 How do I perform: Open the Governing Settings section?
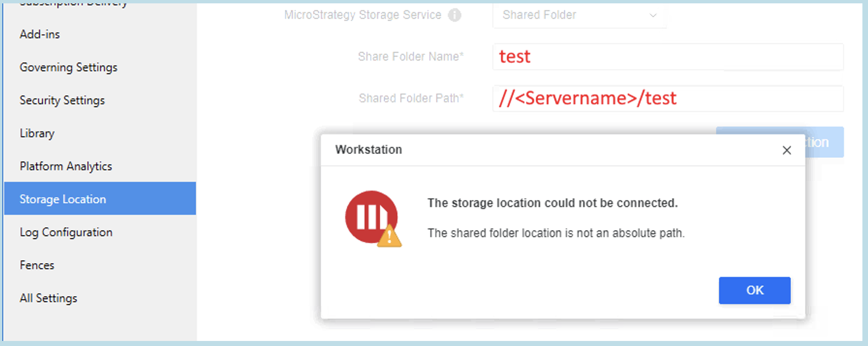[68, 67]
